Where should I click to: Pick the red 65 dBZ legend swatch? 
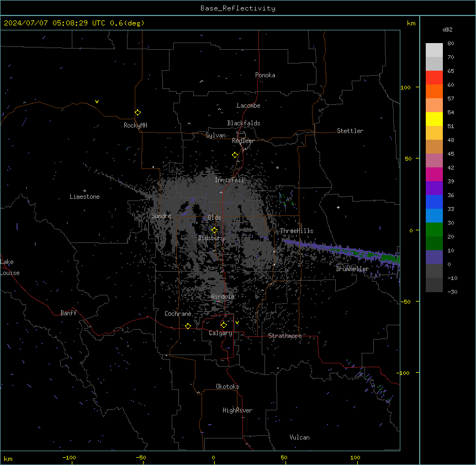(x=434, y=77)
